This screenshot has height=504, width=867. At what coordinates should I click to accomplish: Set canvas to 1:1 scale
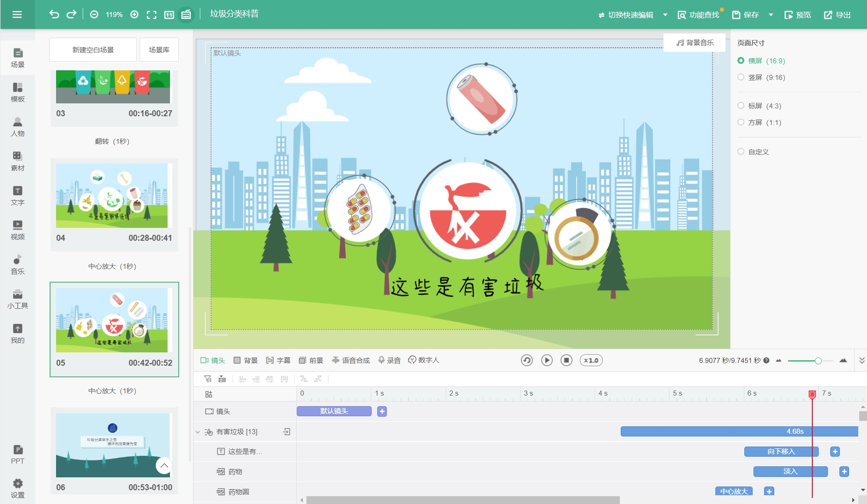coord(169,15)
